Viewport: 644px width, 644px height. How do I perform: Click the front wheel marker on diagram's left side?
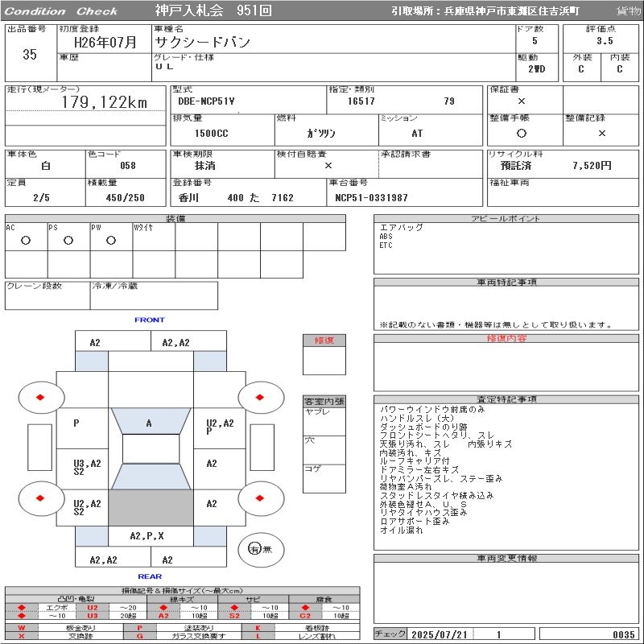[x=40, y=397]
